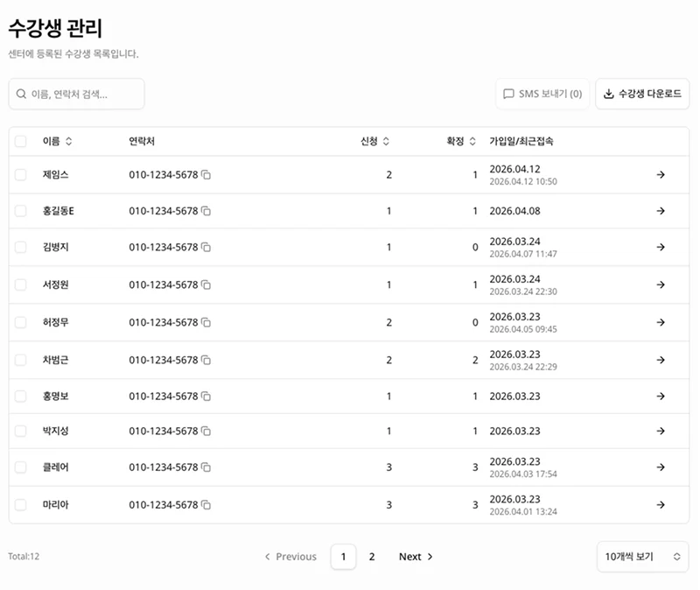Viewport: 700px width, 590px height.
Task: Click the Total:12 count text
Action: 24,557
